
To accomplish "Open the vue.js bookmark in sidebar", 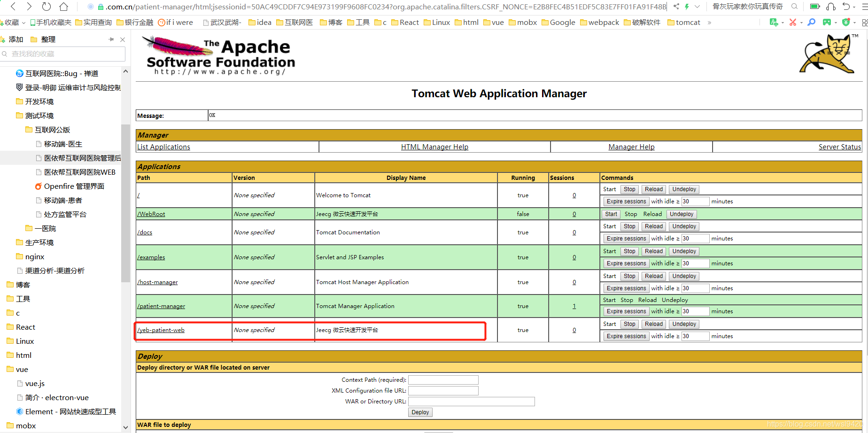I will click(31, 384).
